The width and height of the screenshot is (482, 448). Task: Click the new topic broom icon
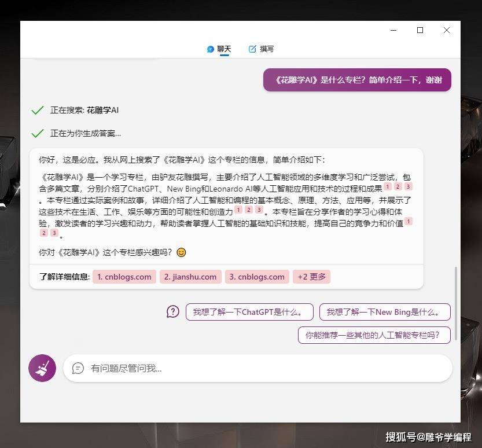(42, 368)
